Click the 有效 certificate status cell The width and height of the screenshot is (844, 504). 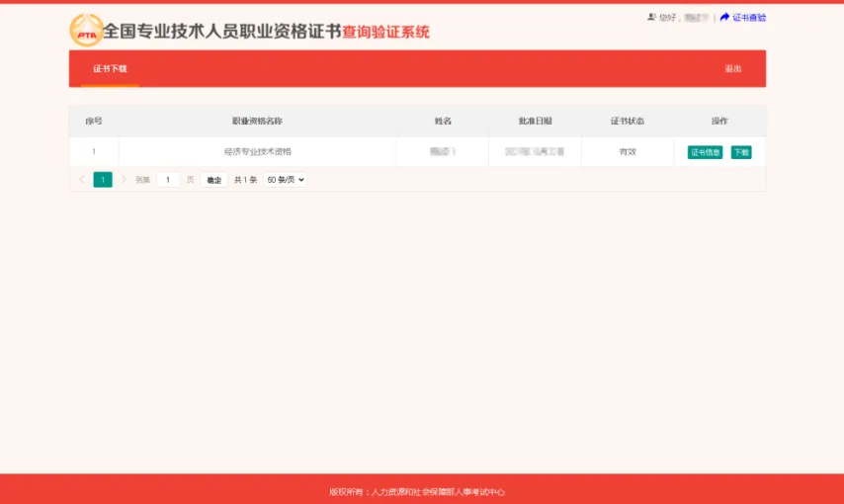tap(628, 151)
